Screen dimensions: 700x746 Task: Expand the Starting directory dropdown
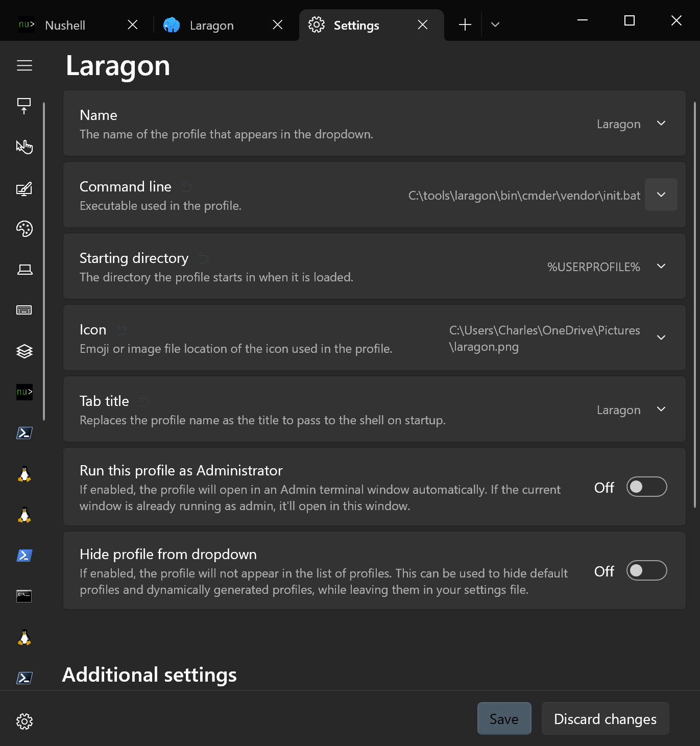(x=661, y=266)
